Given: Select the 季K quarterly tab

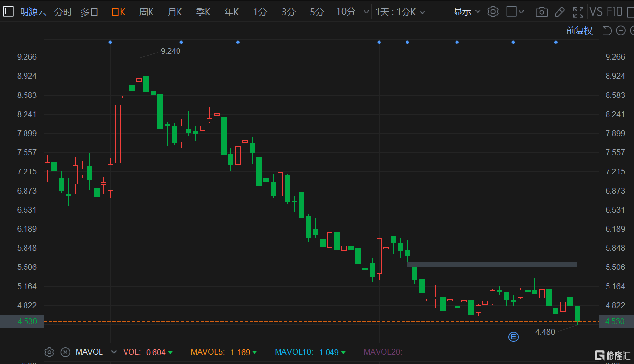Looking at the screenshot, I should [203, 12].
